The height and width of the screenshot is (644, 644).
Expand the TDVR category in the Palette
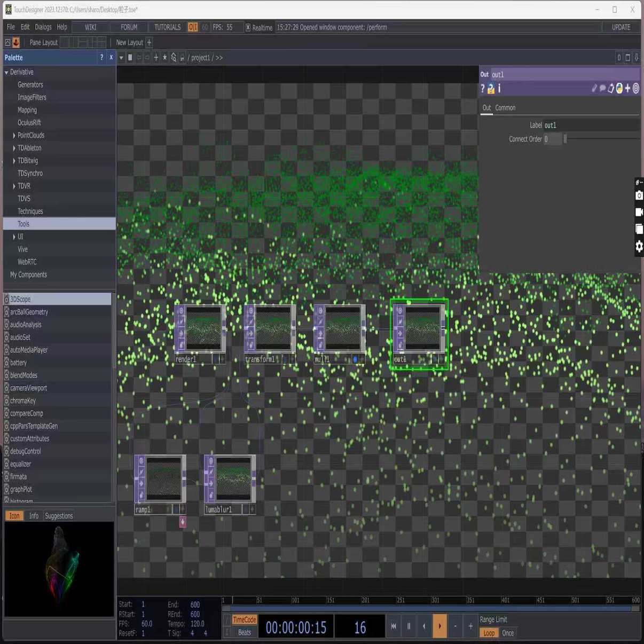[14, 186]
